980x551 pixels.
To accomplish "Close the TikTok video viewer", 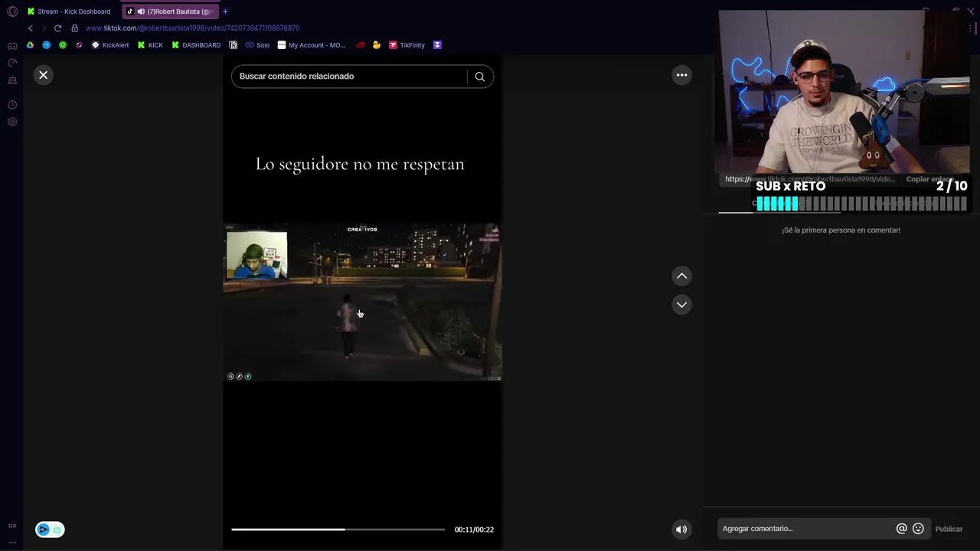I will coord(43,75).
